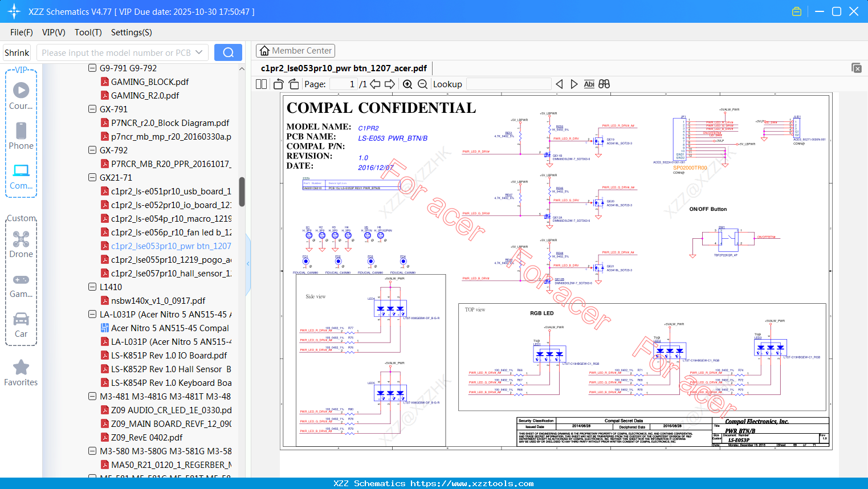The image size is (868, 489).
Task: Go to previous page arrow
Action: 375,84
